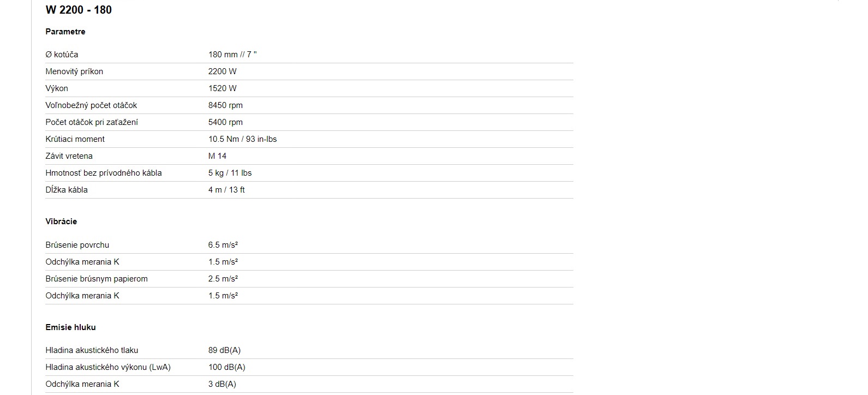Click the 1520 W Výkon value
The image size is (868, 395).
pyautogui.click(x=223, y=88)
